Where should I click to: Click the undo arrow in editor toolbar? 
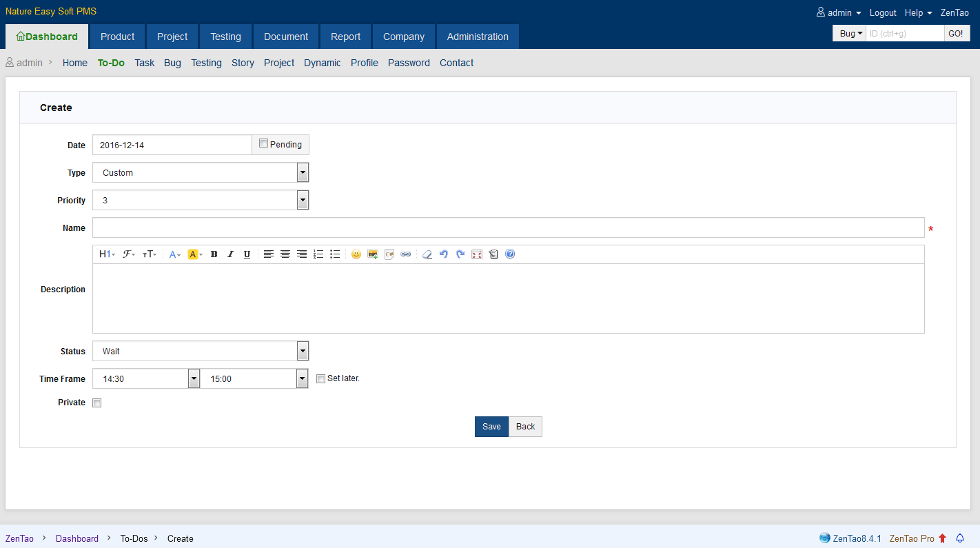[x=444, y=254]
